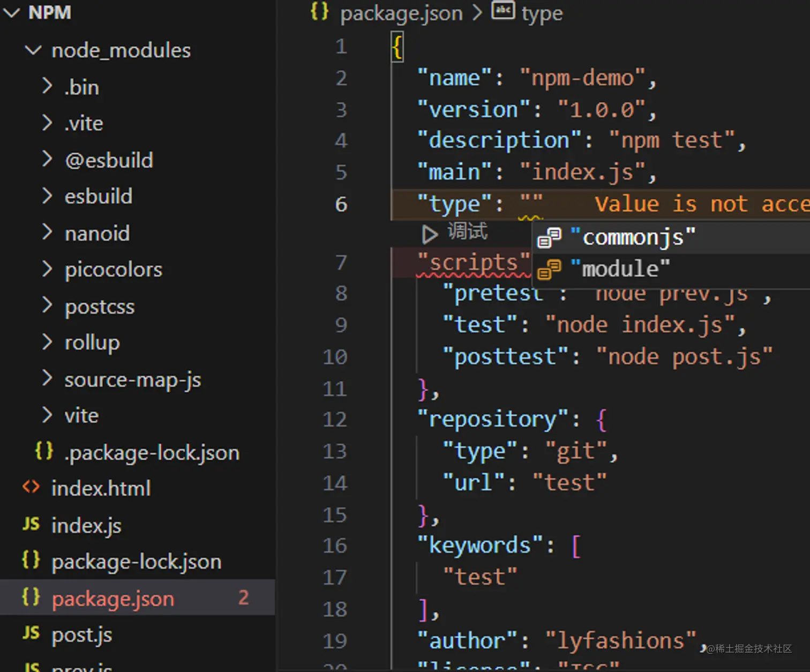Screen dimensions: 810x672
Task: Click the commonjs suggestion enum icon
Action: pyautogui.click(x=549, y=237)
